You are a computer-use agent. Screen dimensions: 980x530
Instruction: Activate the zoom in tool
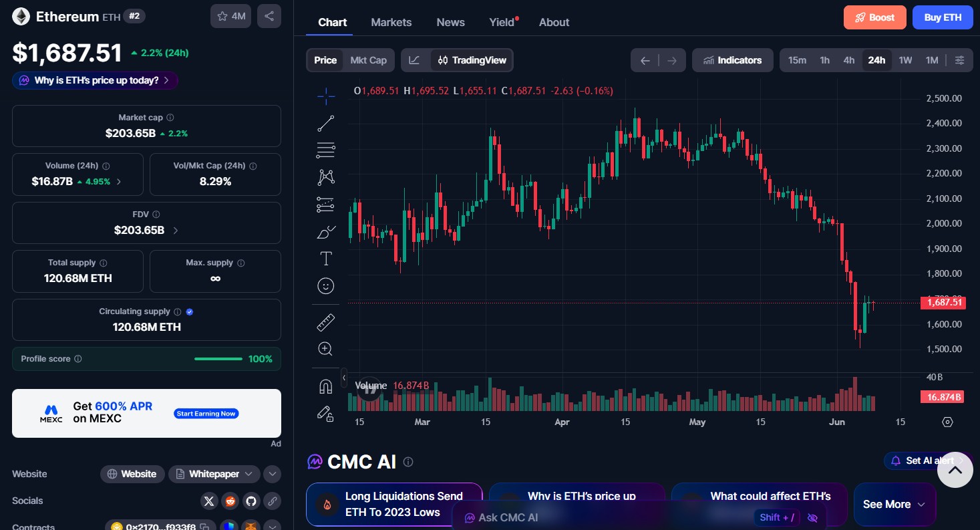pos(326,349)
